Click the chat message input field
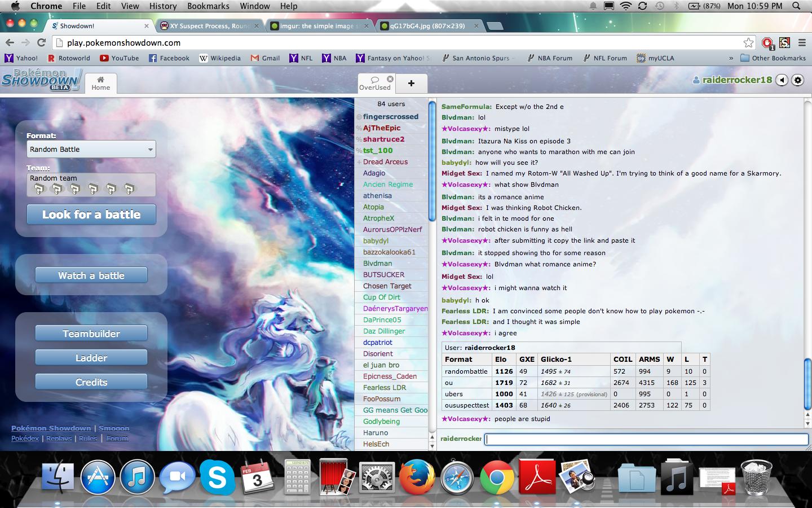The height and width of the screenshot is (508, 812). [646, 439]
